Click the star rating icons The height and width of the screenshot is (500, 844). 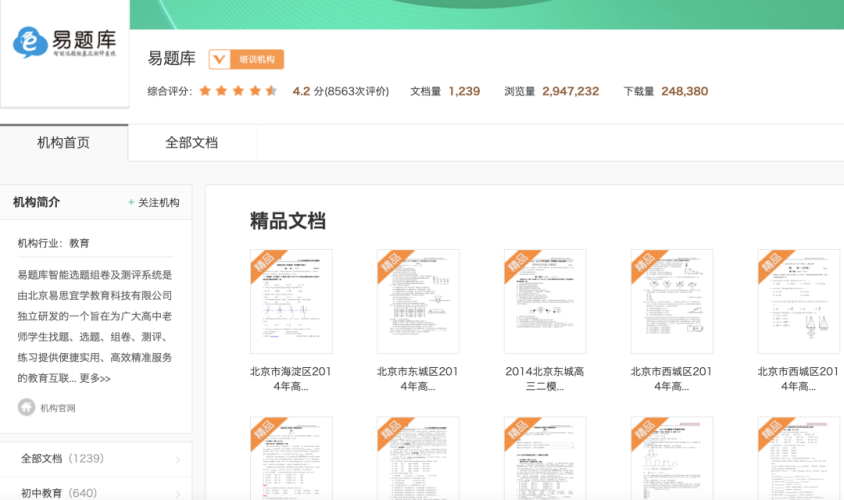[238, 91]
